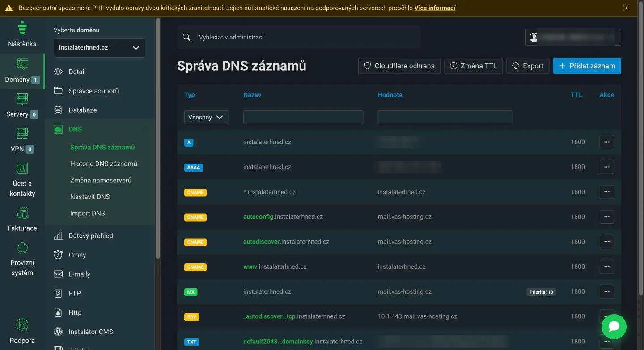The height and width of the screenshot is (350, 644).
Task: Export the DNS records
Action: pos(528,66)
